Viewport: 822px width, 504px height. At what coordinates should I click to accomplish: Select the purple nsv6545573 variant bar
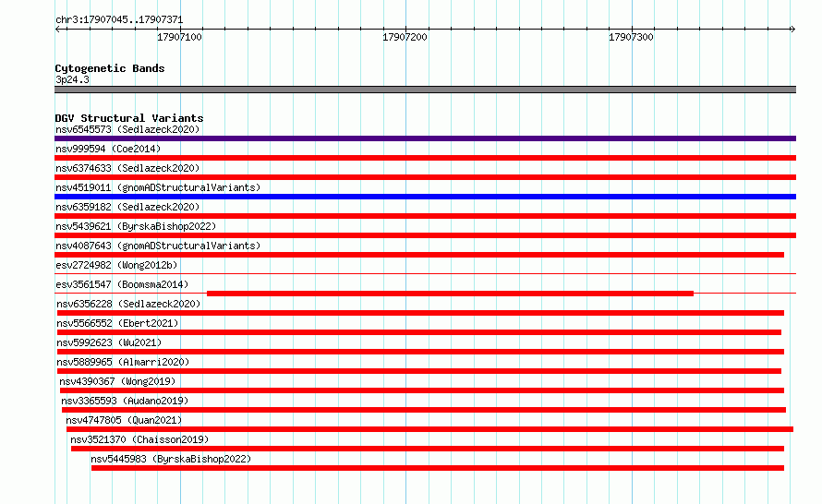[425, 138]
